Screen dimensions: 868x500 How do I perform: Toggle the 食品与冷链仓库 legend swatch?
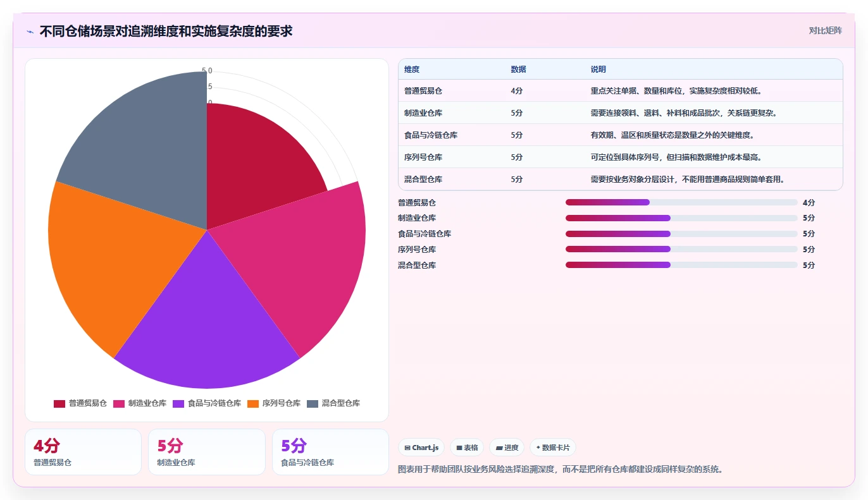[178, 403]
